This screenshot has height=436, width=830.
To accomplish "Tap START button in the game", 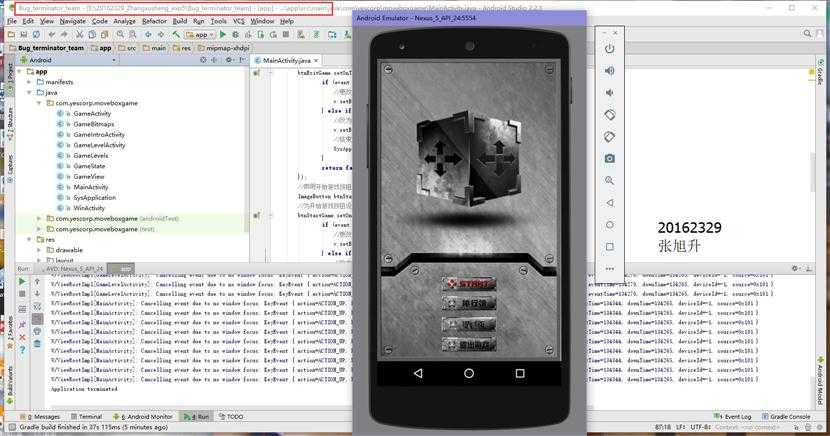I will coord(469,284).
